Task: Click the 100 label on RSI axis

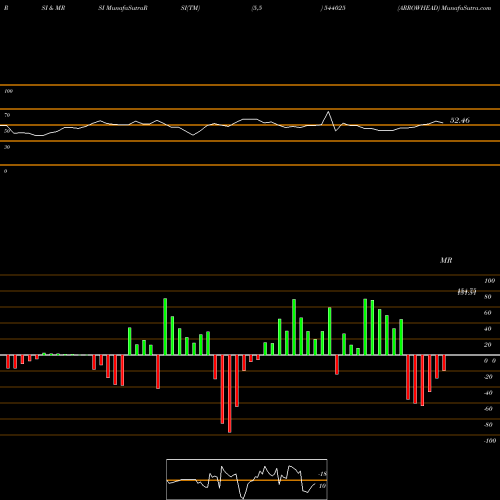Action: point(8,91)
